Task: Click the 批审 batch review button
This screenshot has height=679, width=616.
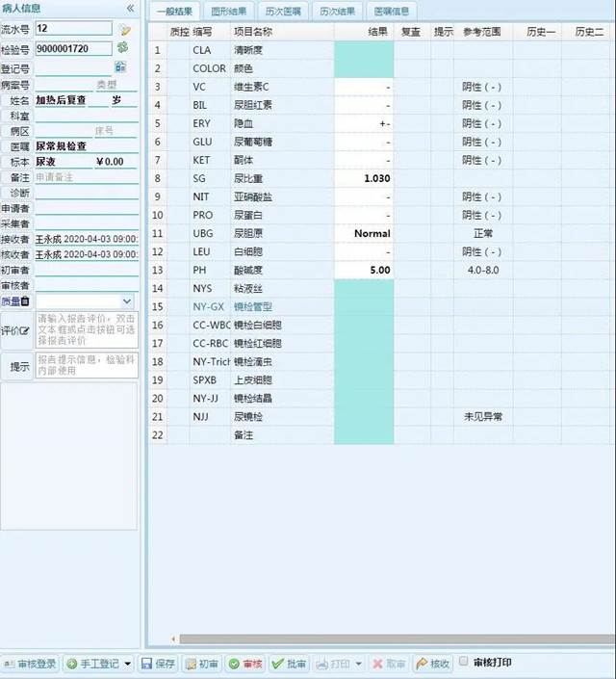Action: pyautogui.click(x=289, y=664)
